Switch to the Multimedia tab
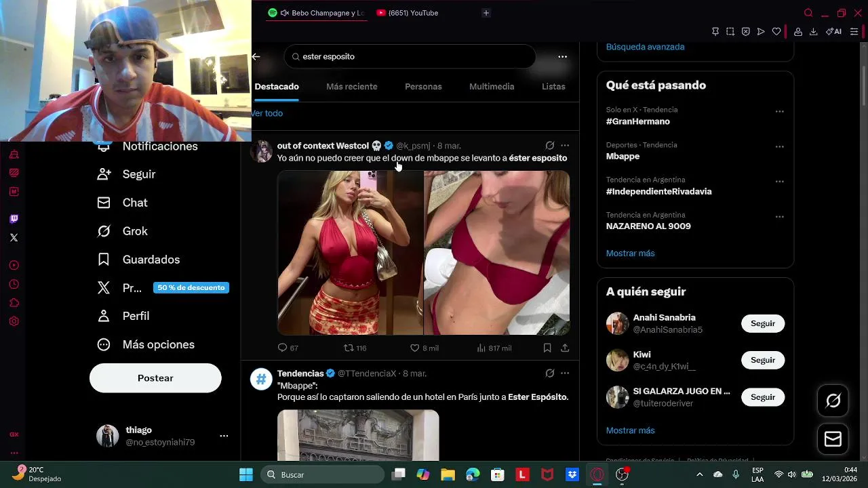The height and width of the screenshot is (488, 868). coord(492,87)
